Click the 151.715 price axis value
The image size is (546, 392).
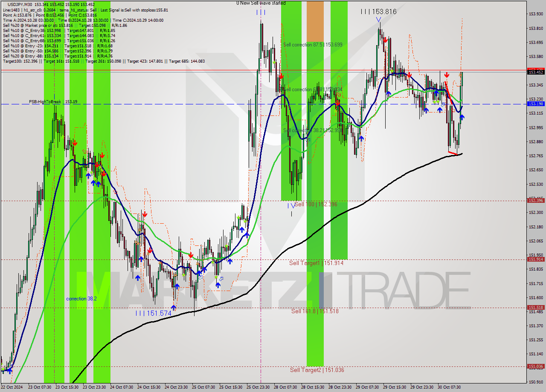pyautogui.click(x=536, y=283)
